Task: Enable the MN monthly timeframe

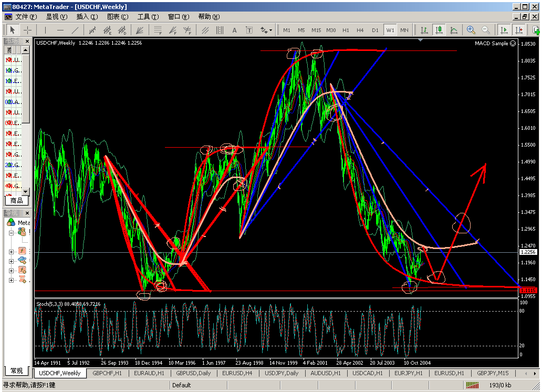Action: click(x=405, y=30)
